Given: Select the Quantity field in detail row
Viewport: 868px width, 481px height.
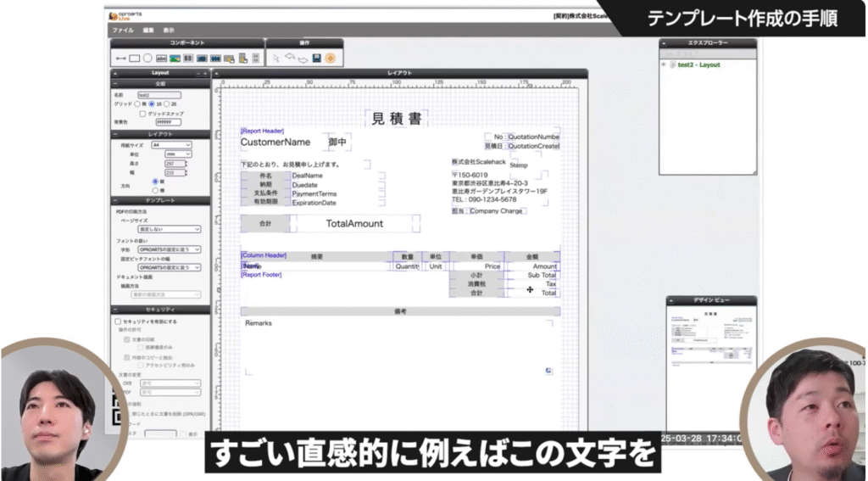Looking at the screenshot, I should 408,266.
